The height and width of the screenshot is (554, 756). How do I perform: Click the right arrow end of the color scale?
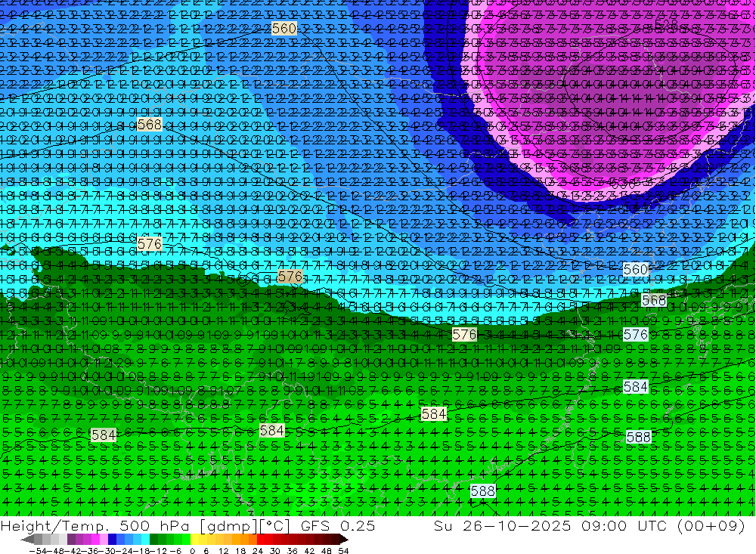(x=344, y=540)
